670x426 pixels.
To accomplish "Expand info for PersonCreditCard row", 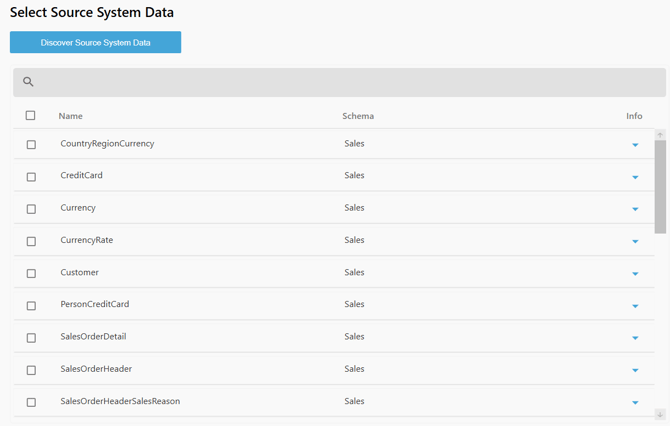I will pyautogui.click(x=635, y=306).
